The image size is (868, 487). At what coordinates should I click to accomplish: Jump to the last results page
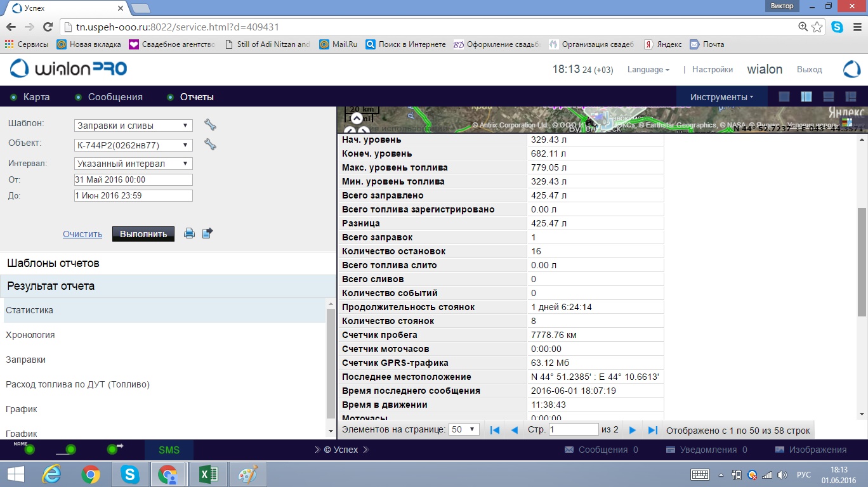click(652, 430)
